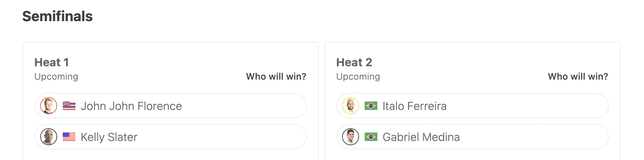Click the Semifinals section heading
The image size is (644, 160).
tap(57, 16)
